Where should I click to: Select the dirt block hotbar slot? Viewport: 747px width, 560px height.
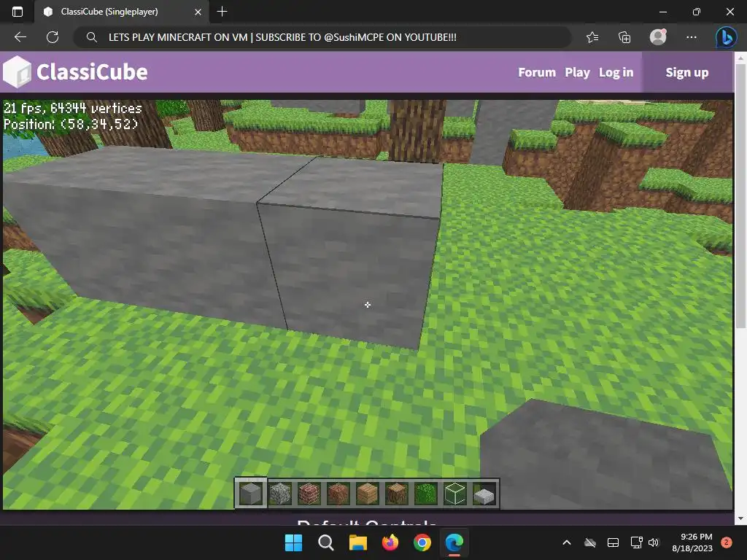point(338,494)
